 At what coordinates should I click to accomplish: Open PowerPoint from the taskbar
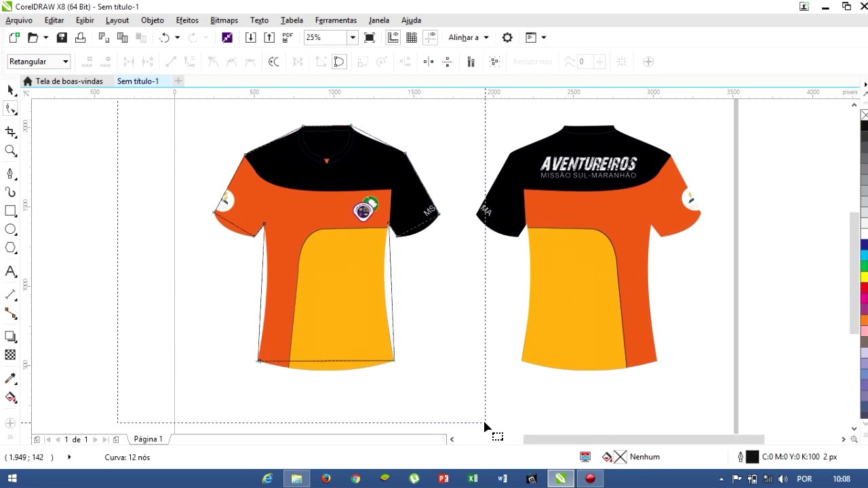tap(443, 479)
